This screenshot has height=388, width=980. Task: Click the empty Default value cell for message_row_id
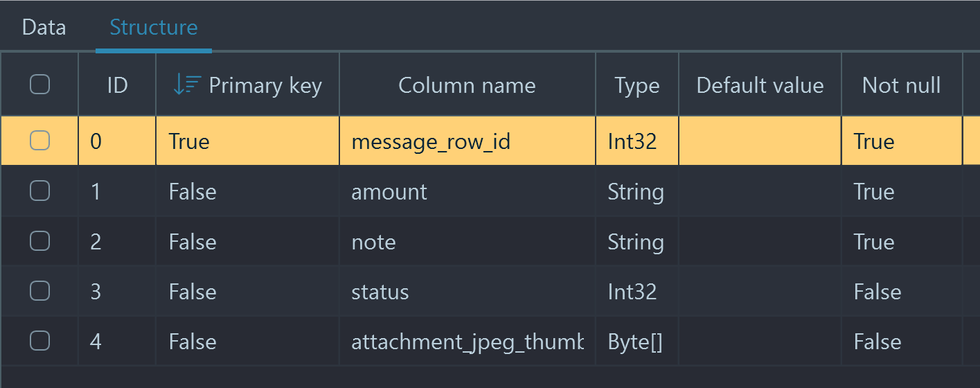point(760,141)
